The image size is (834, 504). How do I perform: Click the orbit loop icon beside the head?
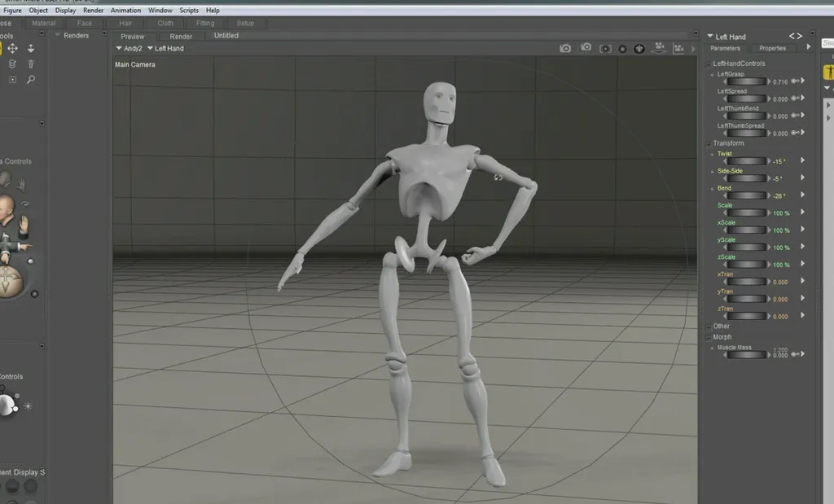tap(25, 204)
